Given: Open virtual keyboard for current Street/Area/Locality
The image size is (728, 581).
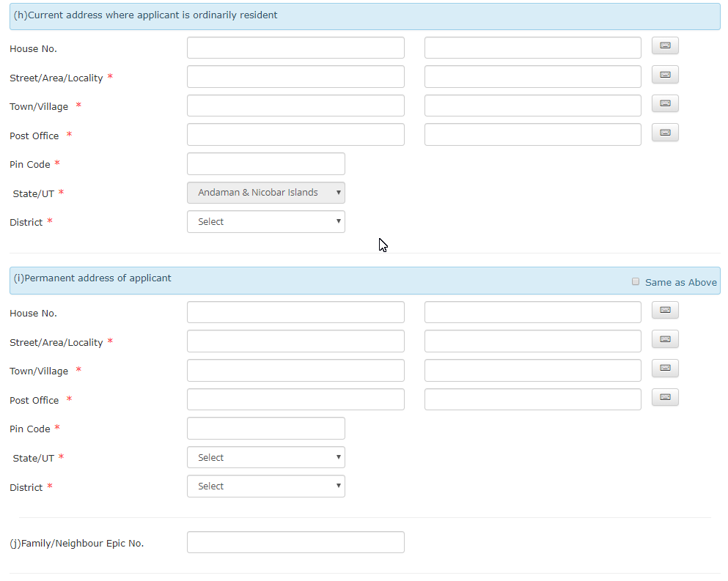Looking at the screenshot, I should (x=665, y=75).
